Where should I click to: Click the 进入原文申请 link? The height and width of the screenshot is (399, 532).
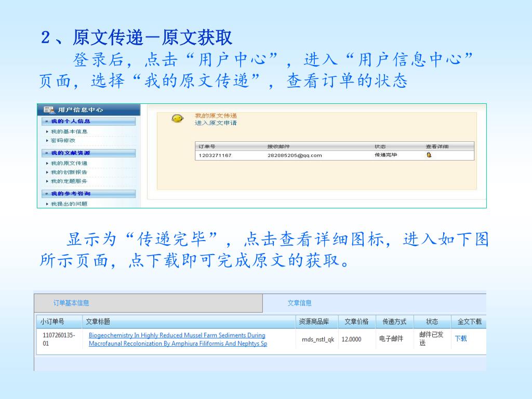[216, 123]
